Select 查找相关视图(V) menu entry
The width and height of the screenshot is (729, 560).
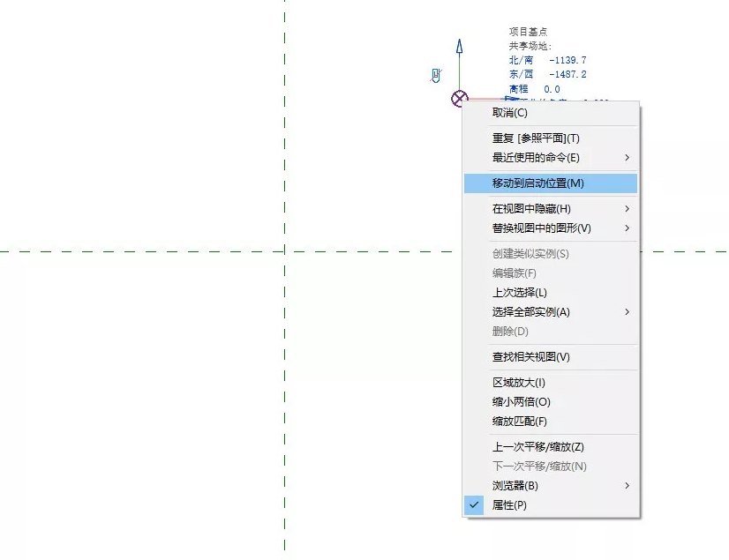551,357
